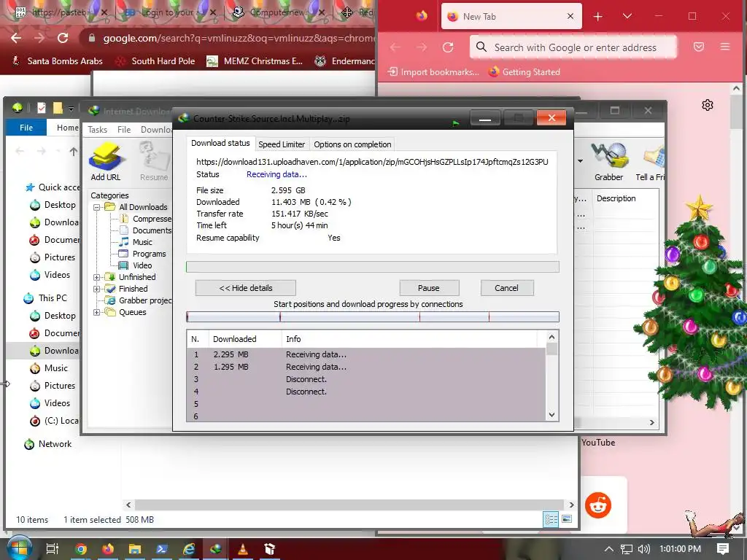Click the New Folder icon in Explorer title bar
This screenshot has height=560, width=747.
tap(58, 108)
